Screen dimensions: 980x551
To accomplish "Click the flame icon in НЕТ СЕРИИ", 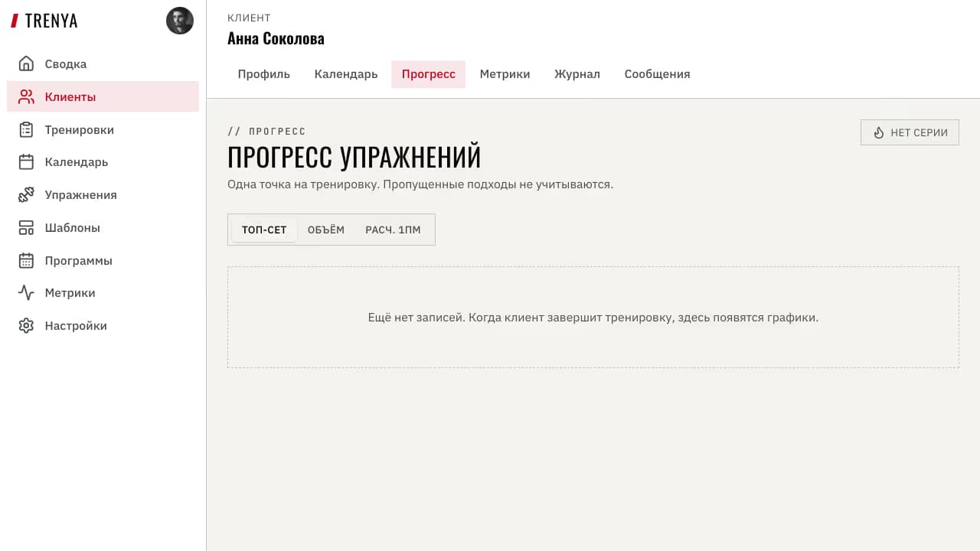I will click(x=879, y=132).
